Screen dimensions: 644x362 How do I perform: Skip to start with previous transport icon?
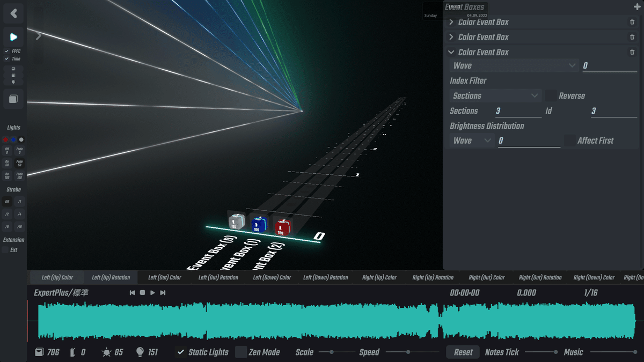(133, 293)
